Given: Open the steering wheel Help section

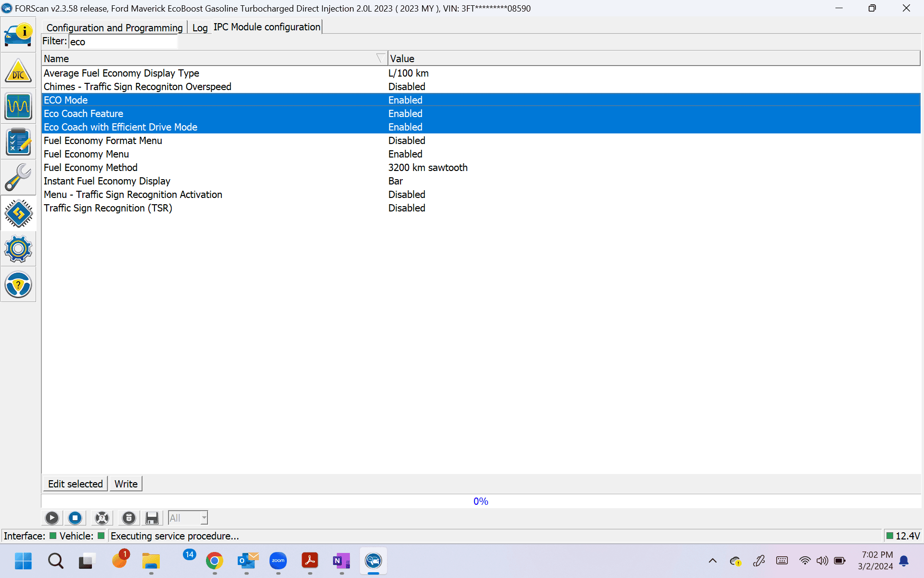Looking at the screenshot, I should pyautogui.click(x=18, y=284).
